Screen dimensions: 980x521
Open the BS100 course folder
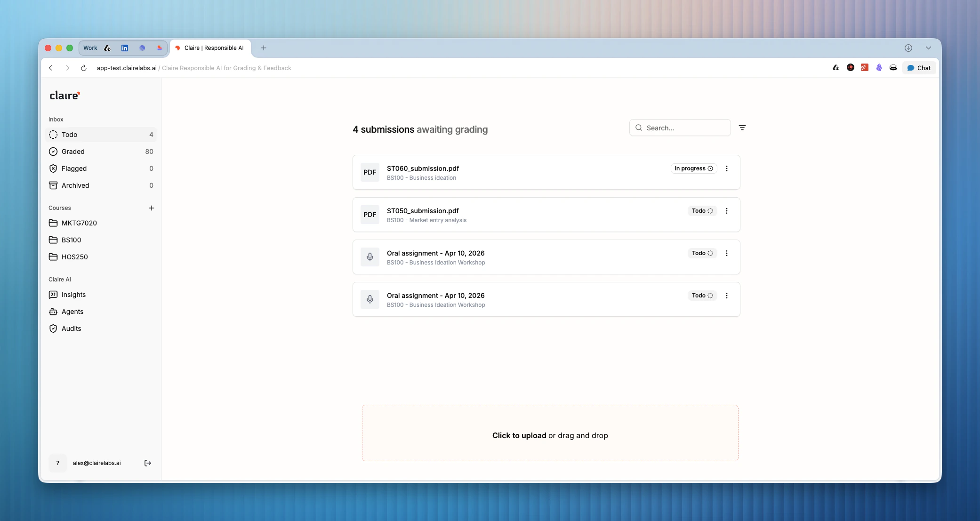(x=72, y=240)
